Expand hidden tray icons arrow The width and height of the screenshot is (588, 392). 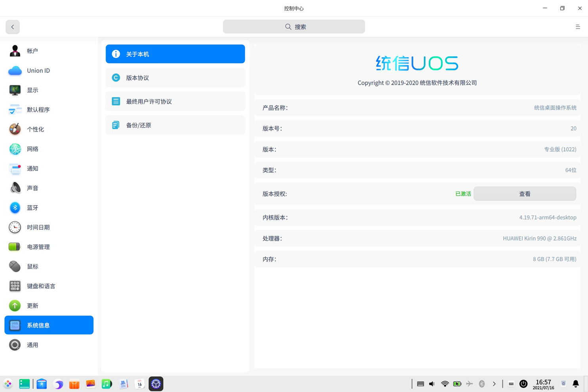point(494,384)
